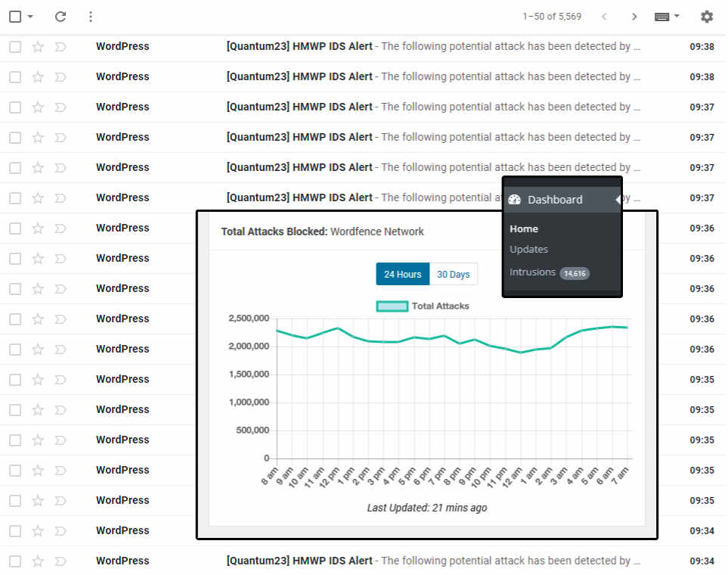Click the 14,616 intrusions count badge
728x575 pixels.
tap(575, 273)
